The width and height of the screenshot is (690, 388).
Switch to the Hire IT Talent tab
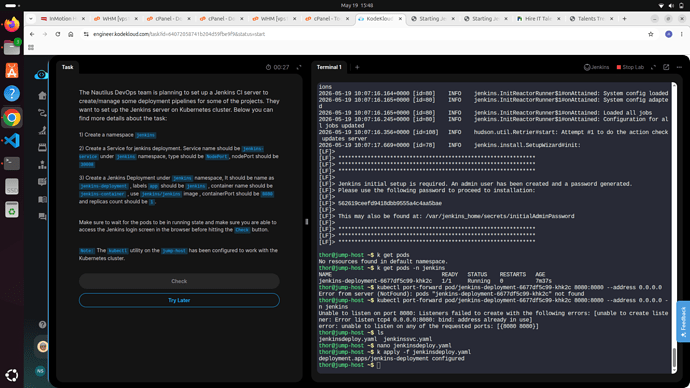click(538, 19)
